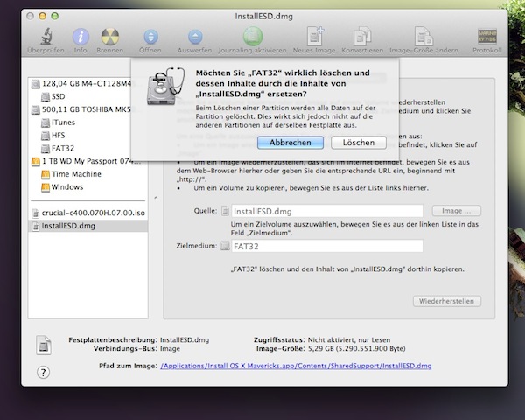Select 1 TB WD My Passport disk

click(x=87, y=161)
